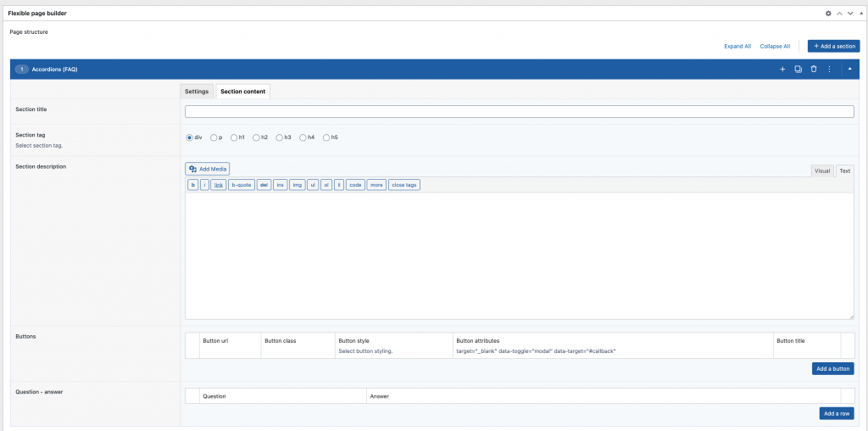The width and height of the screenshot is (868, 431).
Task: Click the Button title column header
Action: click(x=791, y=341)
